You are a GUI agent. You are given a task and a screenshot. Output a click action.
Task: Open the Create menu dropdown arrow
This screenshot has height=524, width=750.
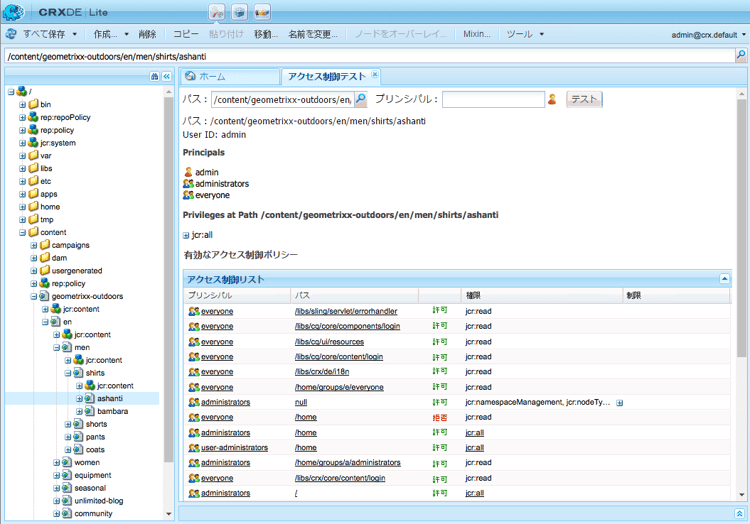127,34
